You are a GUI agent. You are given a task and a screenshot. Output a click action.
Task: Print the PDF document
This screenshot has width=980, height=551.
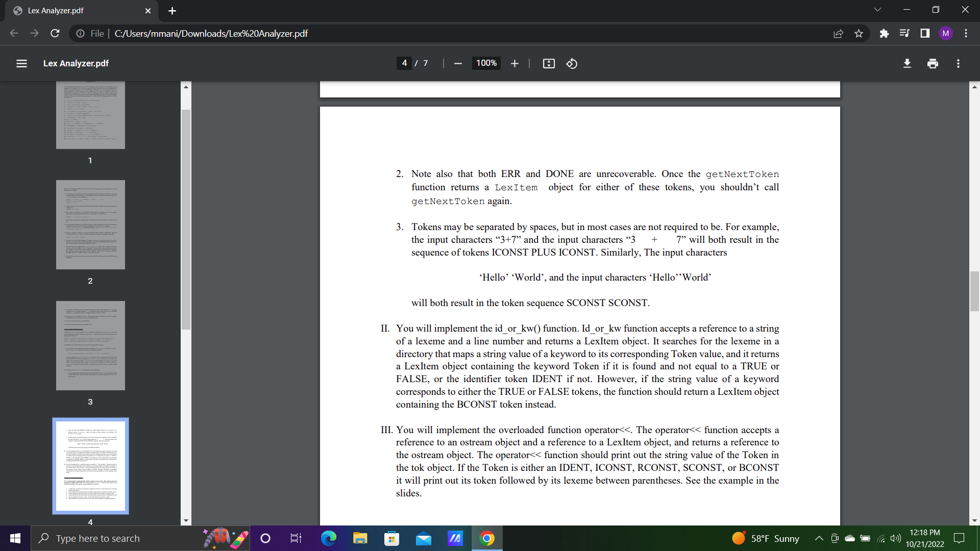(933, 63)
